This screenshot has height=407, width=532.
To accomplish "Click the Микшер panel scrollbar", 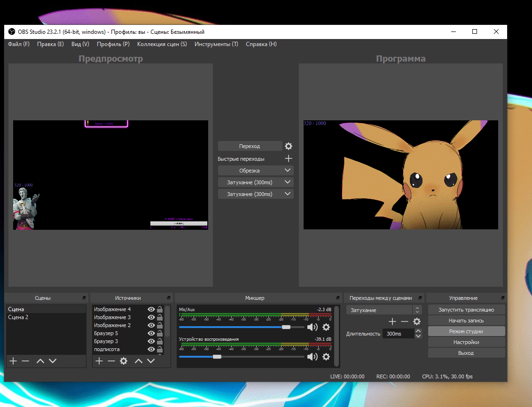I will pyautogui.click(x=336, y=336).
